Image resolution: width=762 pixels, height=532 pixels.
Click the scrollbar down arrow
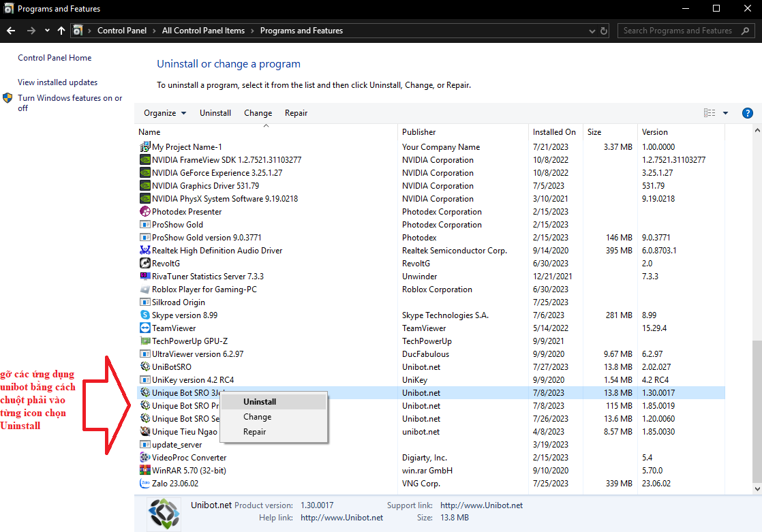tap(757, 489)
